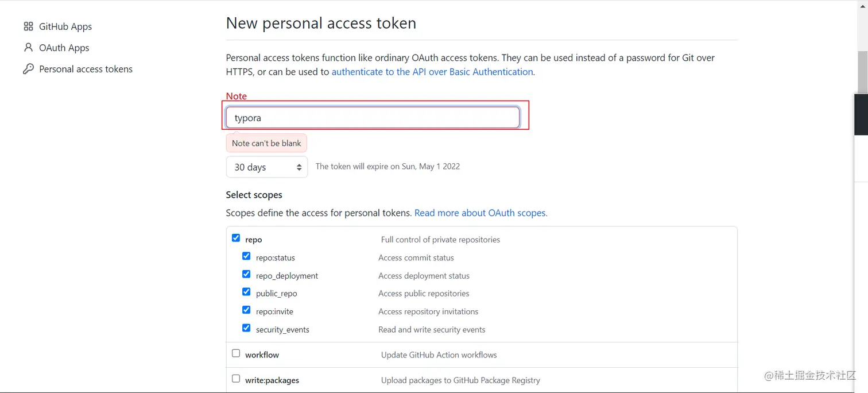Open 'Read more about OAuth scopes' link

point(480,213)
